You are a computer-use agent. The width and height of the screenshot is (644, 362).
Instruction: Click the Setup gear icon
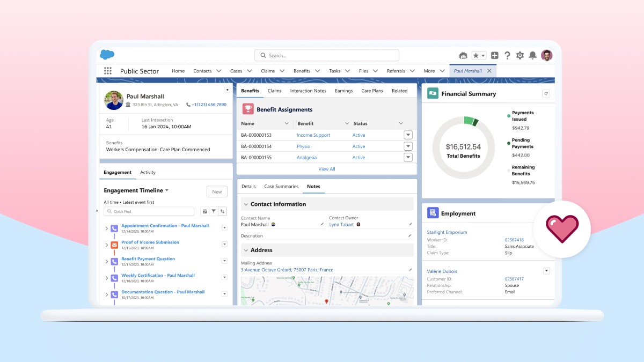pos(519,55)
